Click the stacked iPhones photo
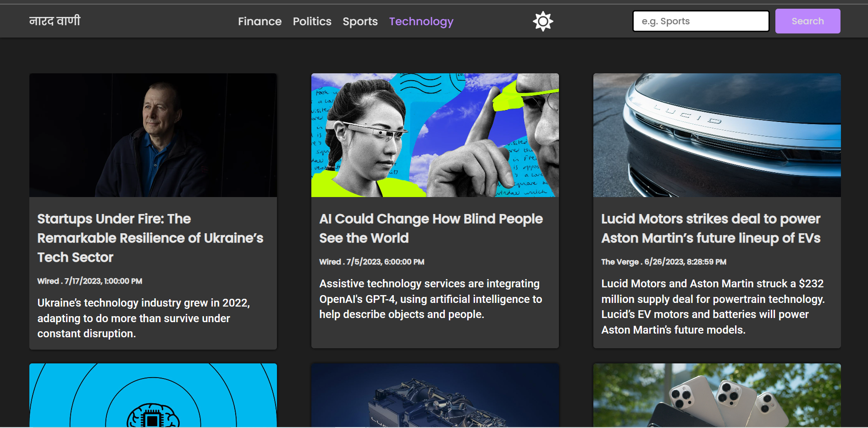This screenshot has height=428, width=868. pos(717,396)
